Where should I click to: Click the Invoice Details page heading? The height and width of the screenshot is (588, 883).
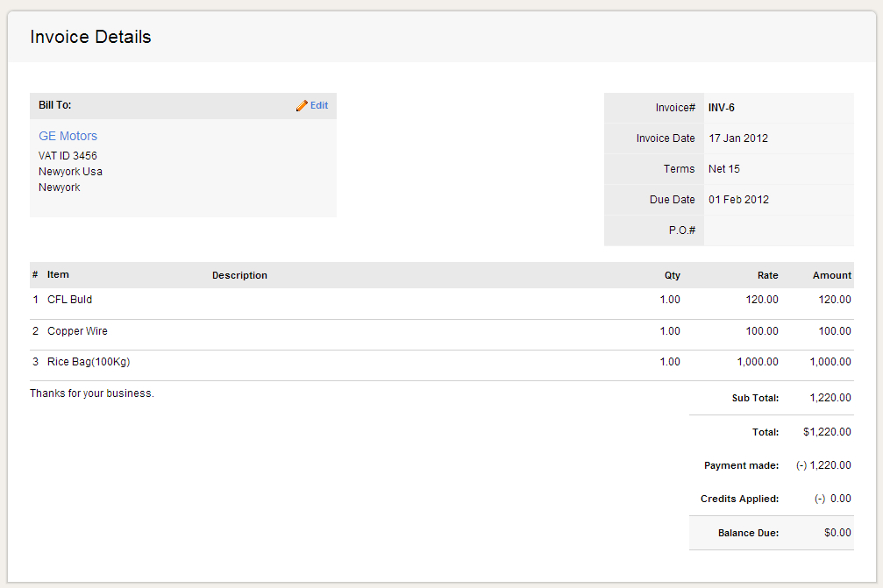click(90, 37)
